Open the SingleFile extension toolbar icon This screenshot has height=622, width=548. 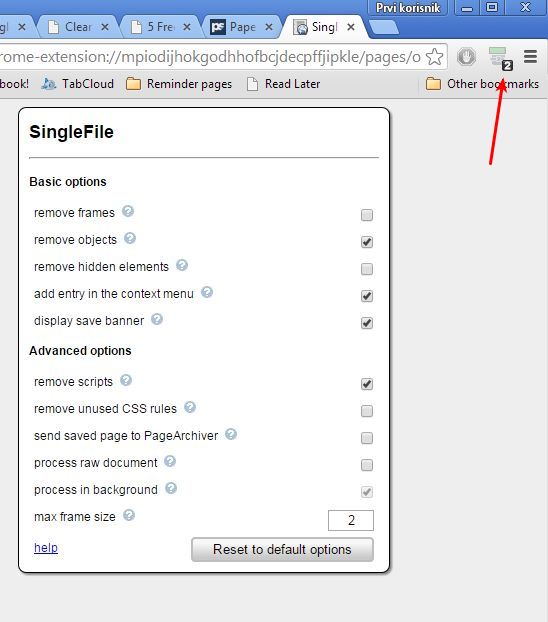500,58
